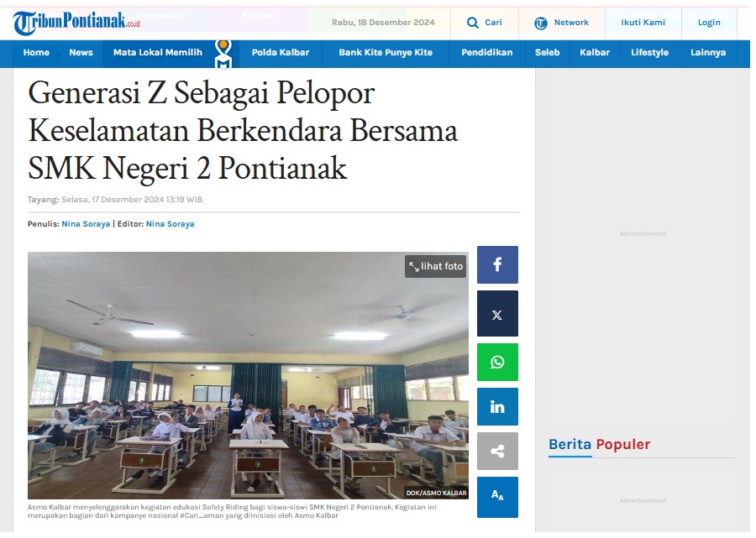Go to Home menu item
756x538 pixels.
tap(36, 53)
